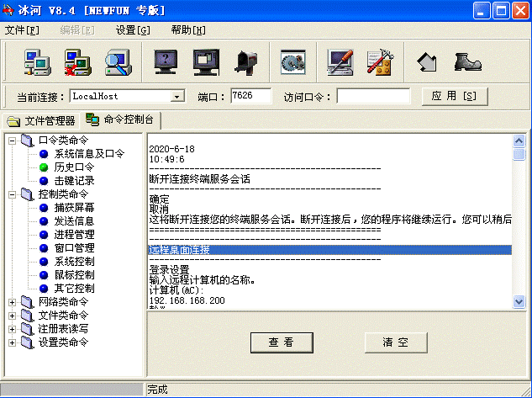This screenshot has width=532, height=398.
Task: Click the output panel scroll up arrow
Action: [519, 141]
